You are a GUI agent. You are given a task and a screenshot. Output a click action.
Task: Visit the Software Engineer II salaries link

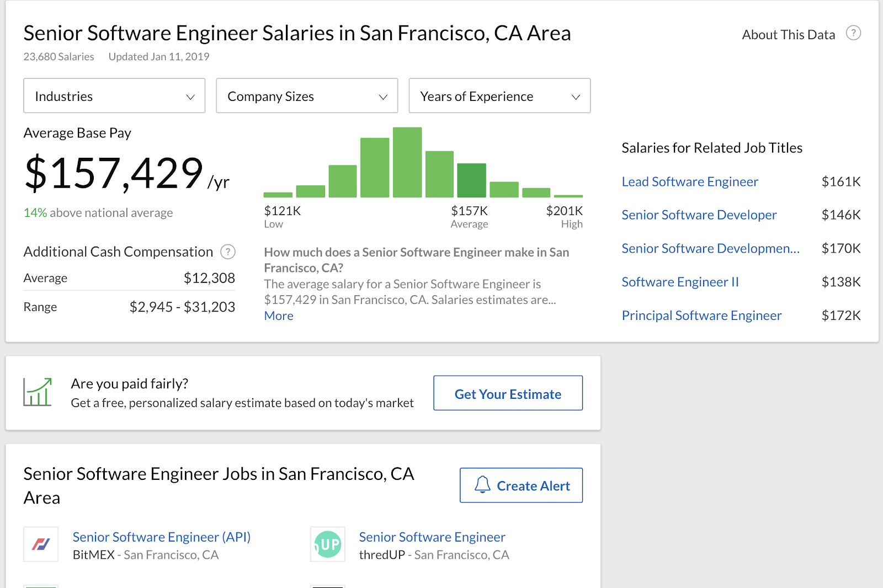680,282
